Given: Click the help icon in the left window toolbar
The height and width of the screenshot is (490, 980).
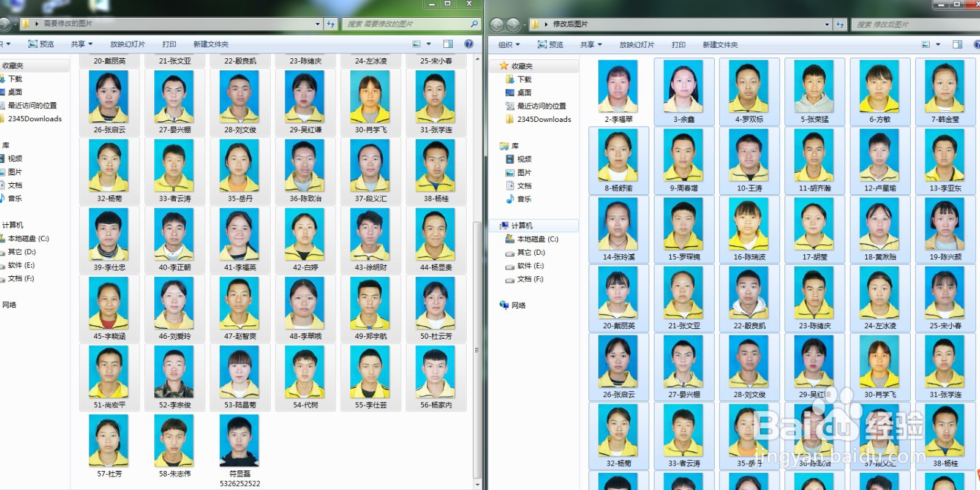Looking at the screenshot, I should 469,44.
